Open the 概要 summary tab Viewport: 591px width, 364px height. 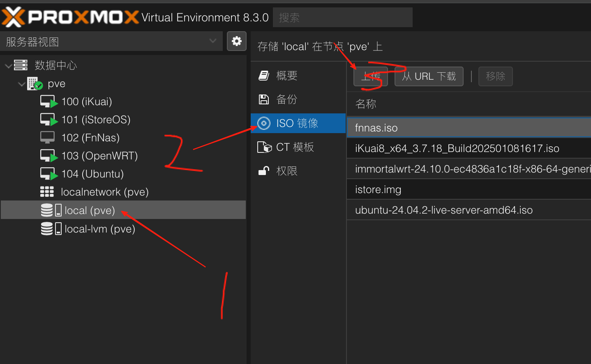click(x=298, y=76)
